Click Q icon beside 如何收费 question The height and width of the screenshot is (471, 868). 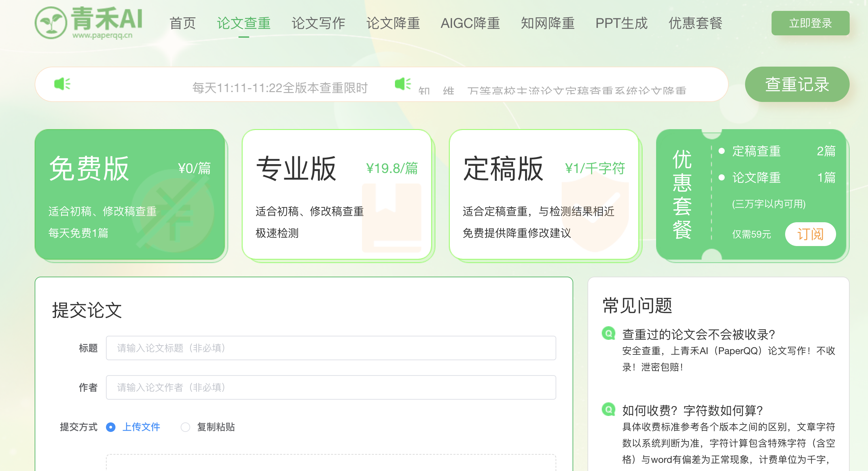(608, 409)
